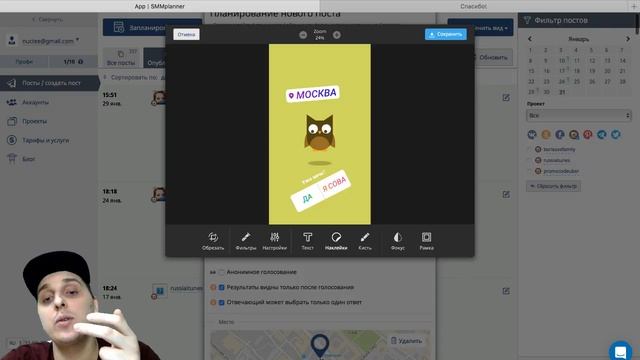Check the russiatunes account filter
This screenshot has width=640, height=360.
click(x=530, y=160)
